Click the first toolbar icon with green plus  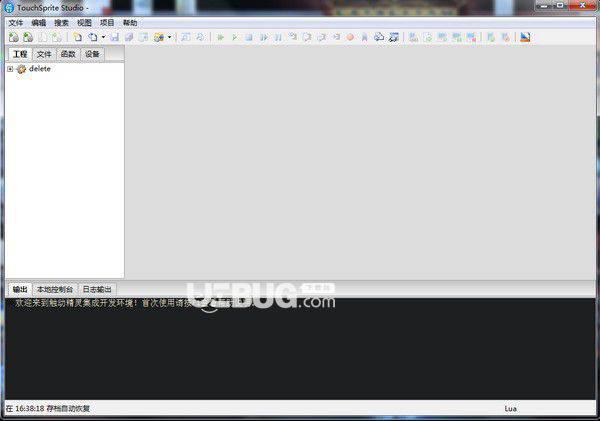coord(13,37)
